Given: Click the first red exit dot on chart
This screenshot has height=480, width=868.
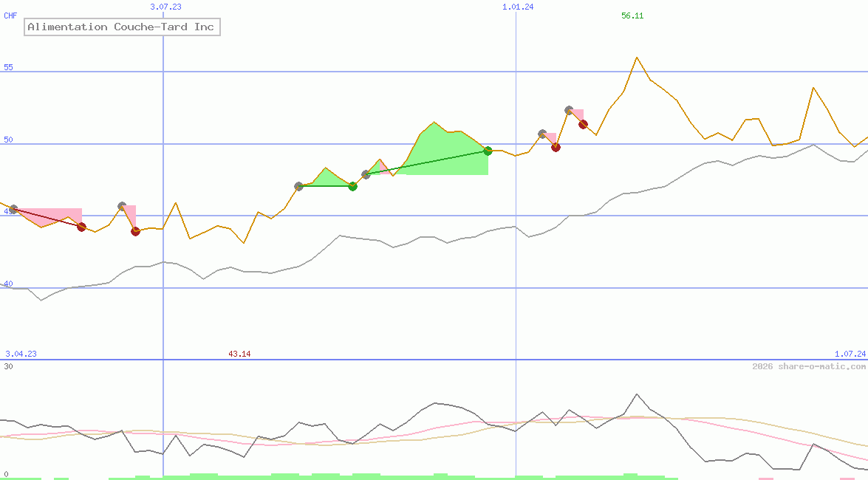Looking at the screenshot, I should coord(81,227).
